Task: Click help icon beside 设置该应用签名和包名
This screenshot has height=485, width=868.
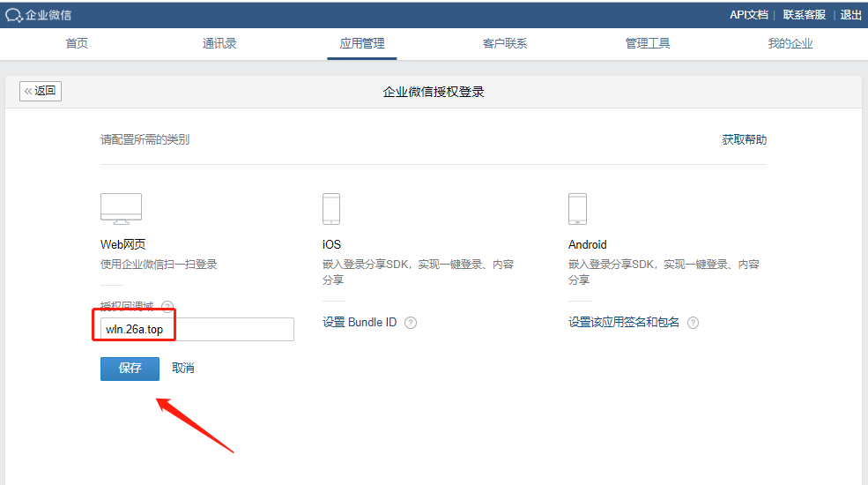Action: (x=693, y=323)
